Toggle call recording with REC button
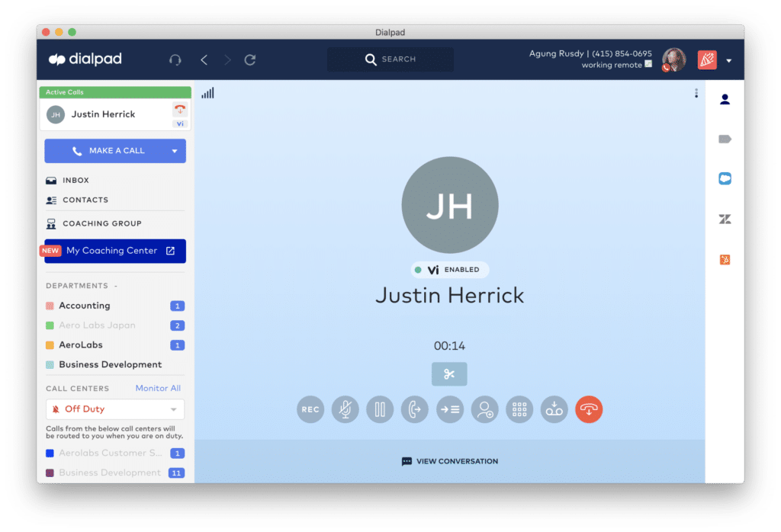The image size is (781, 532). tap(310, 409)
